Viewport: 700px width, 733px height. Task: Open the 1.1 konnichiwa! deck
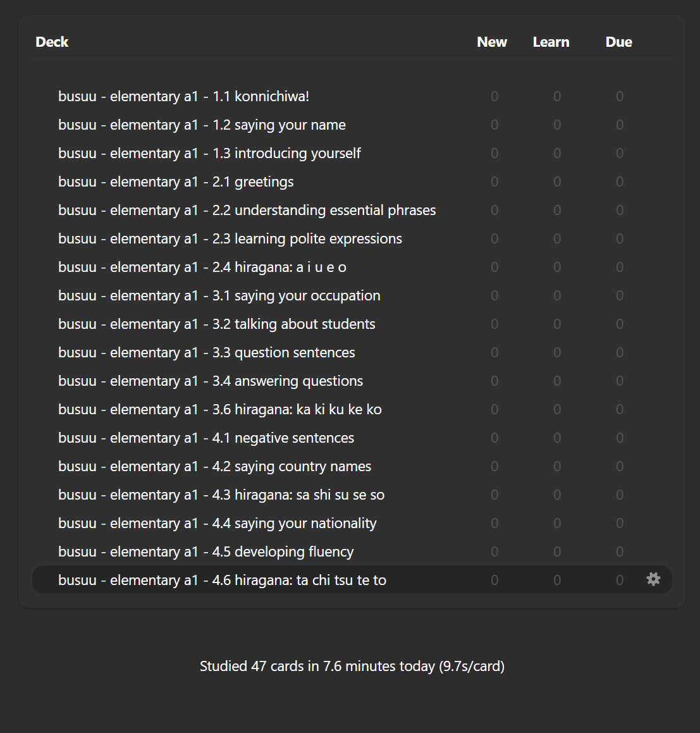(x=183, y=96)
